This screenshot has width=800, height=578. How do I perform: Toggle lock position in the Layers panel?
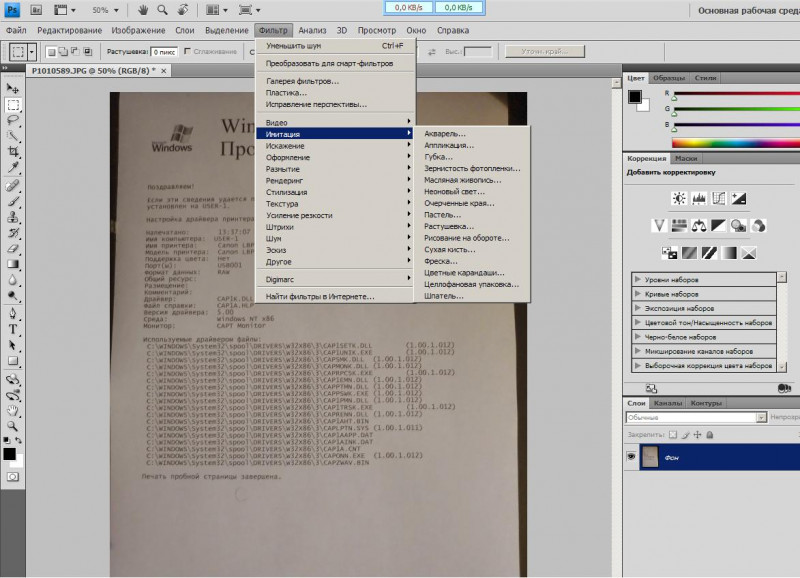pos(697,435)
